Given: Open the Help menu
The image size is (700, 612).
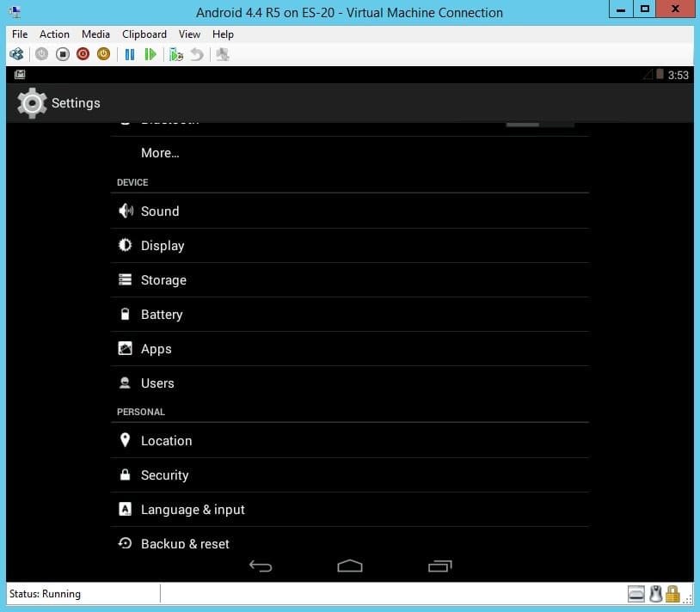Looking at the screenshot, I should (x=223, y=34).
